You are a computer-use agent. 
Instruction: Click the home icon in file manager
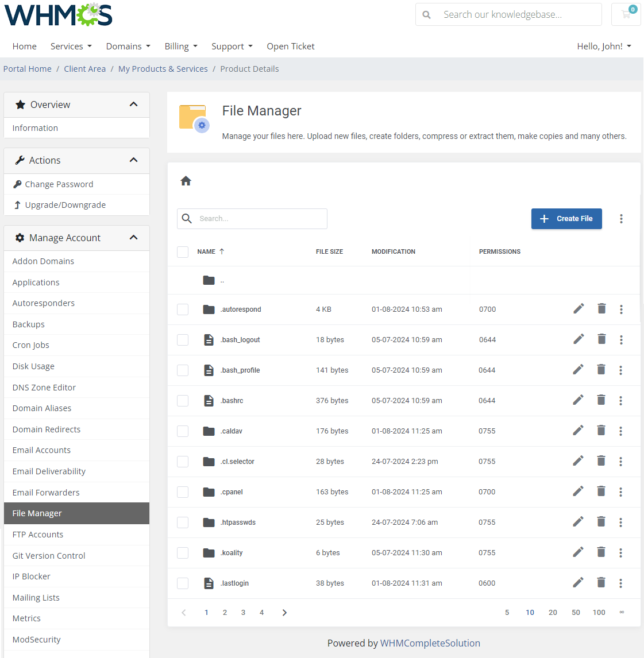(x=186, y=181)
